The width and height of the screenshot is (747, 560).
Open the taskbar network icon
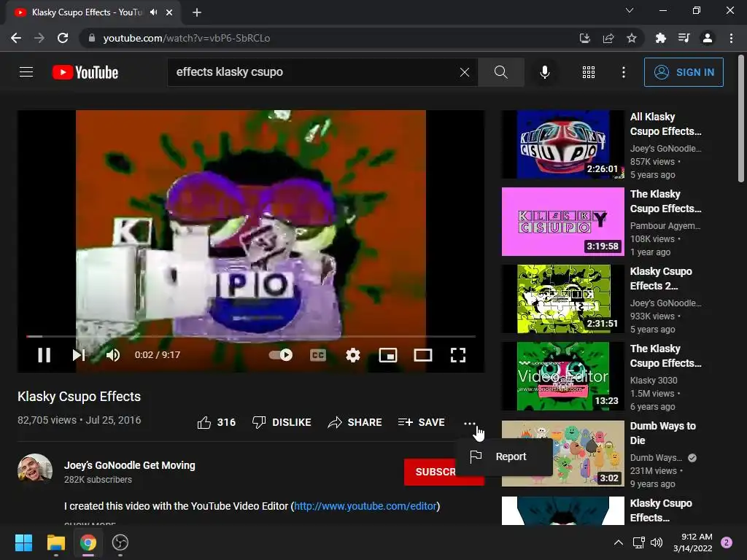[638, 542]
